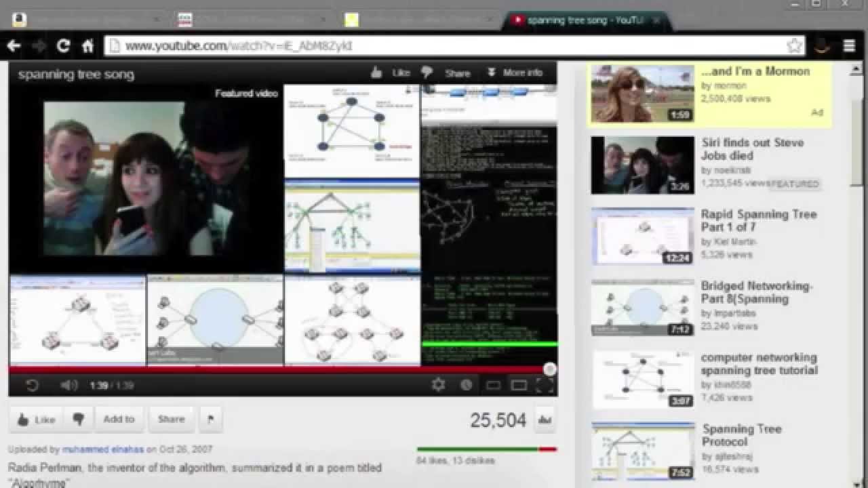
Task: Replay the video with the replay icon
Action: click(32, 385)
